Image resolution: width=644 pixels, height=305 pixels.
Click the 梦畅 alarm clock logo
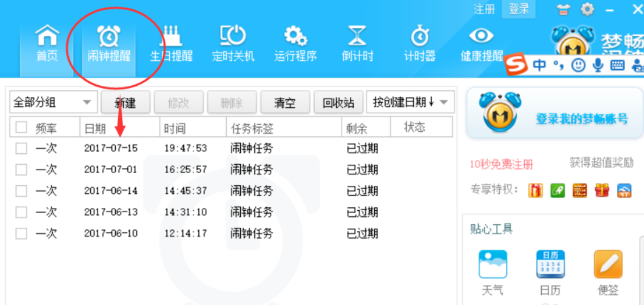(573, 41)
